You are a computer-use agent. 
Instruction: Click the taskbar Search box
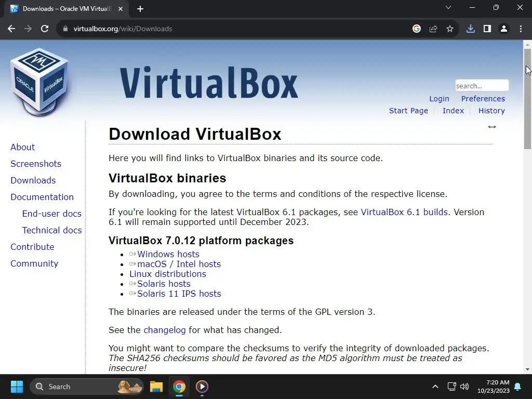[x=87, y=387]
